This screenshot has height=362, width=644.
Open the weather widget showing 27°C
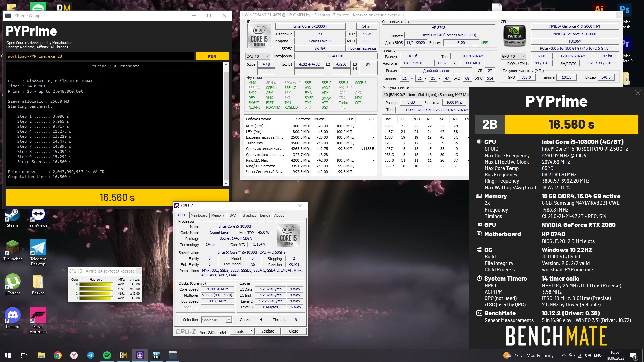(x=529, y=355)
